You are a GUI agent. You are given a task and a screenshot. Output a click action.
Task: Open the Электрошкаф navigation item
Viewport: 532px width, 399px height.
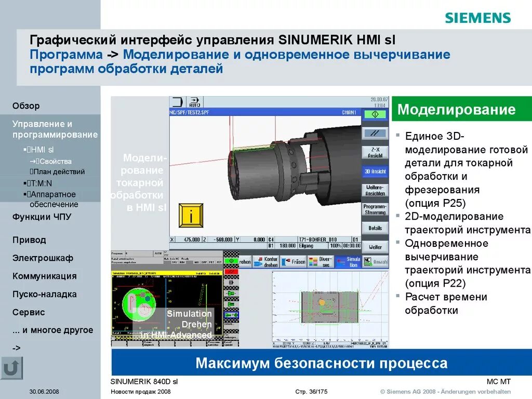[x=43, y=258]
